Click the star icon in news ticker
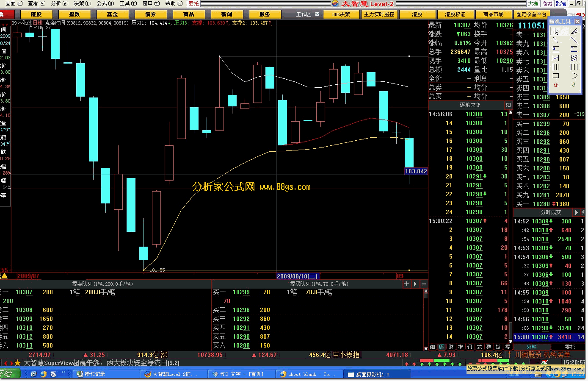 [x=17, y=363]
